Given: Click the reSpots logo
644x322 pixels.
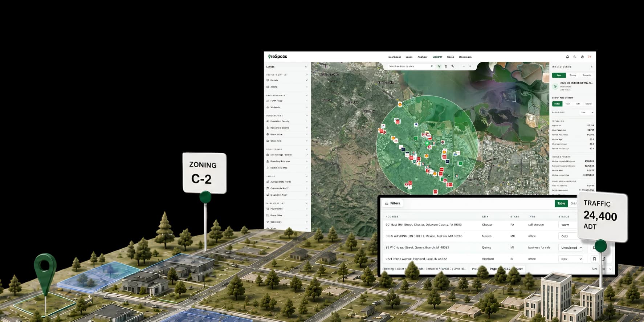Looking at the screenshot, I should [x=278, y=57].
